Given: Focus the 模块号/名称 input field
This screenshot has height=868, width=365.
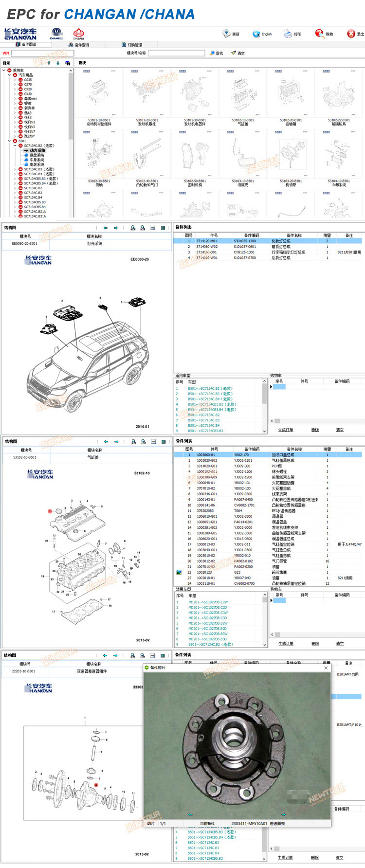Looking at the screenshot, I should pos(176,53).
